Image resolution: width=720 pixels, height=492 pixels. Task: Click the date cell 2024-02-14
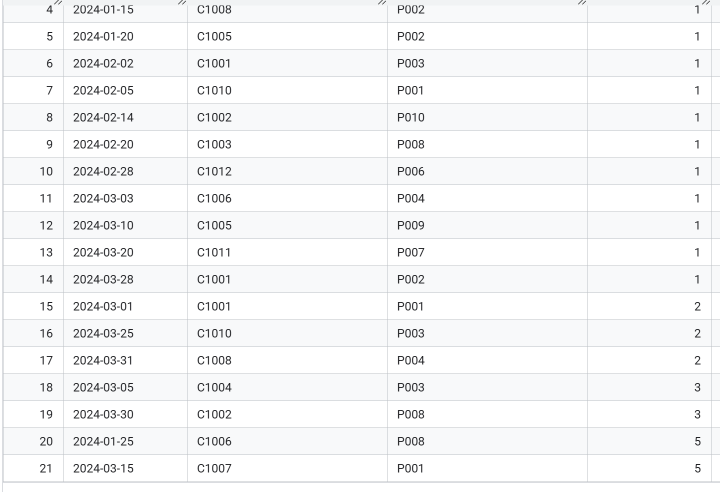(102, 117)
